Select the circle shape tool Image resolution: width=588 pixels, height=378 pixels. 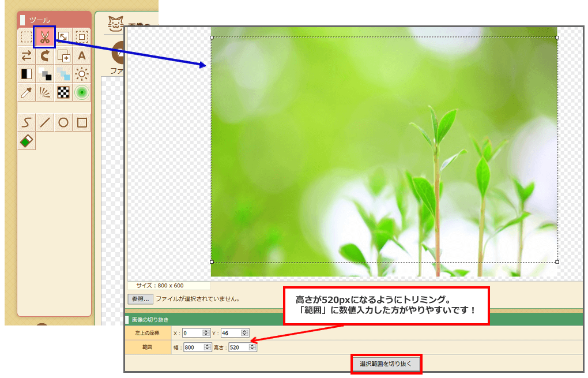63,122
